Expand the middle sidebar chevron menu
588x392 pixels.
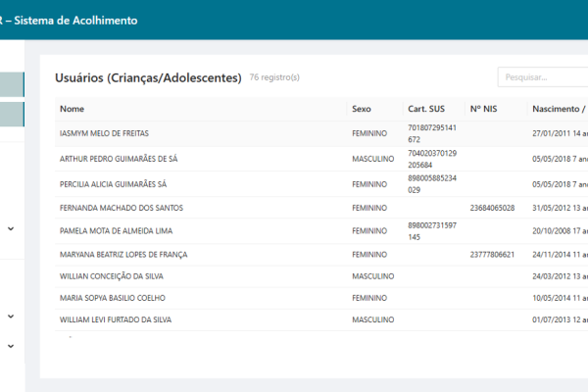(11, 316)
